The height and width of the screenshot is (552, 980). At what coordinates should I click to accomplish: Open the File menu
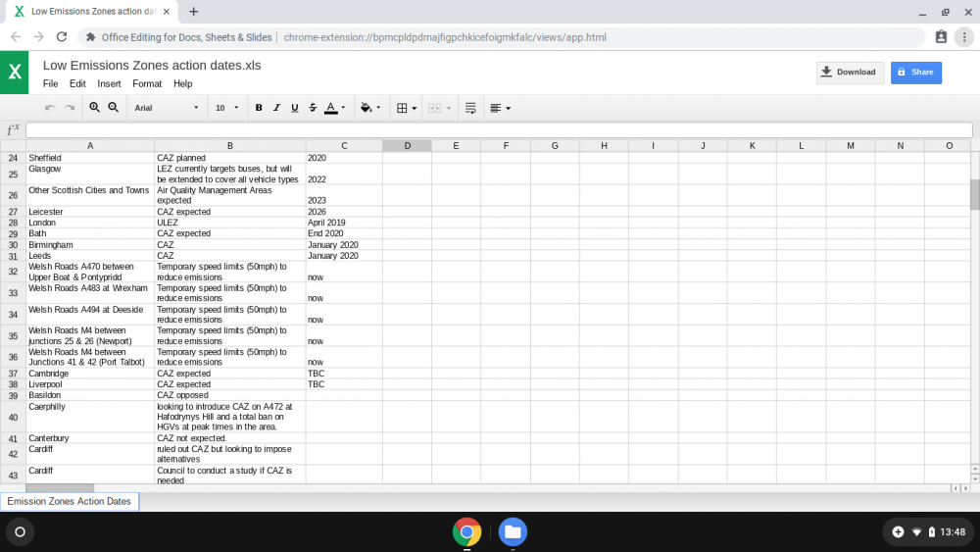point(51,83)
